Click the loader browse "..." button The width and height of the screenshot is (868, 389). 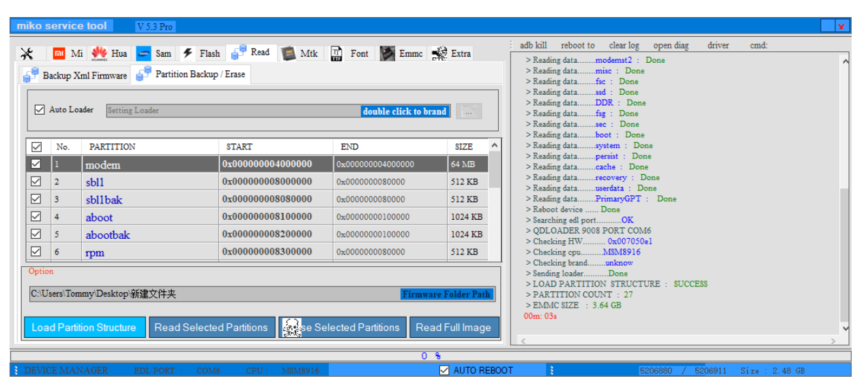(468, 111)
